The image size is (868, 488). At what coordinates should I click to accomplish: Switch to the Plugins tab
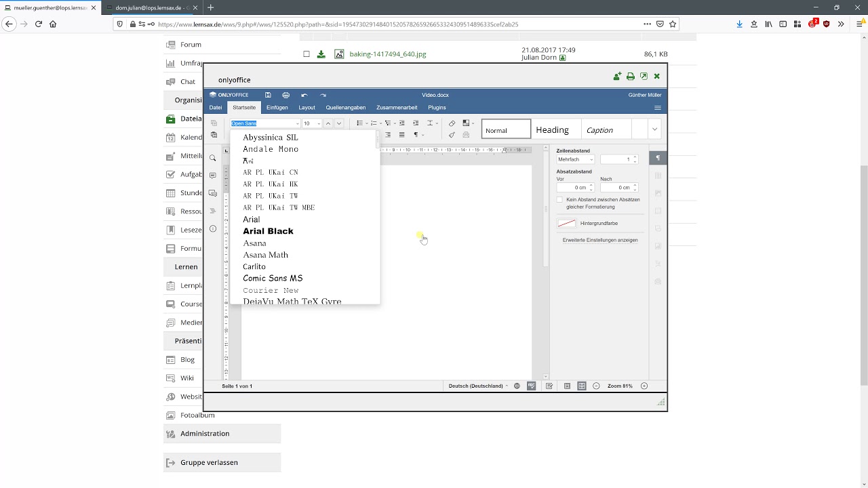(437, 107)
